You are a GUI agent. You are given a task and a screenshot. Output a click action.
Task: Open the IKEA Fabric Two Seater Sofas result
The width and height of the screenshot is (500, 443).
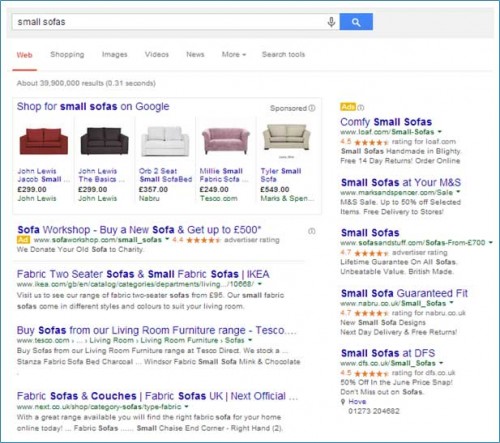pos(143,274)
